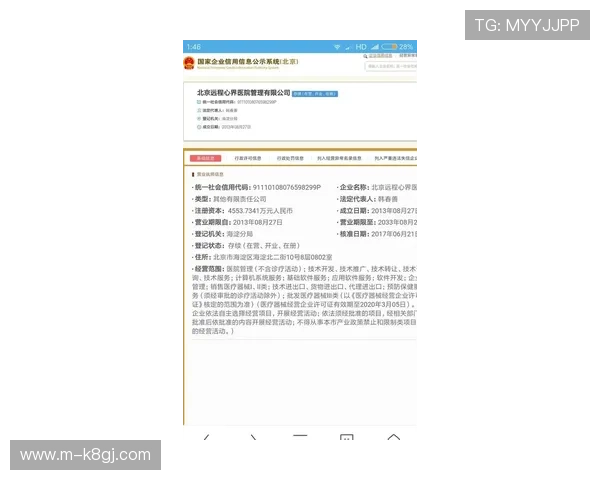Image resolution: width=600 pixels, height=480 pixels.
Task: Click the registered capital 4553.7341万元人民币
Action: point(260,211)
